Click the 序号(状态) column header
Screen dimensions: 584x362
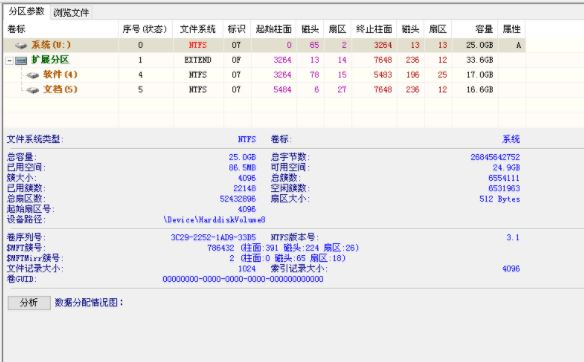(x=145, y=29)
